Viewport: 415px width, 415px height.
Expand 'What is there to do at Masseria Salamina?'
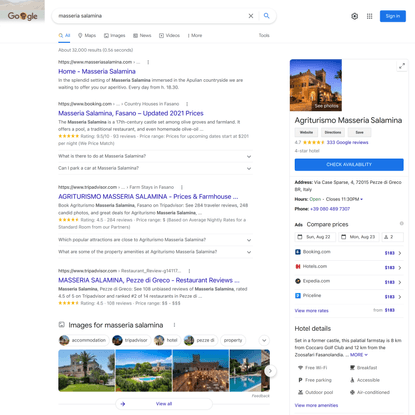[155, 156]
